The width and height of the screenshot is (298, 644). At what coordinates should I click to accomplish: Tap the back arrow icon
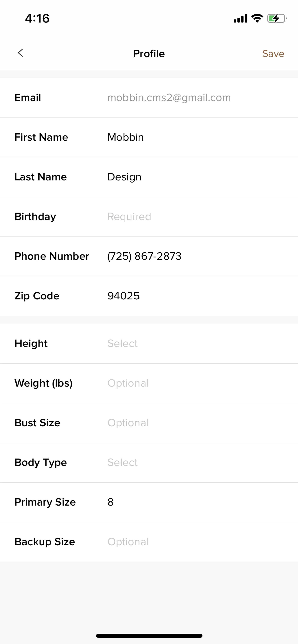20,53
